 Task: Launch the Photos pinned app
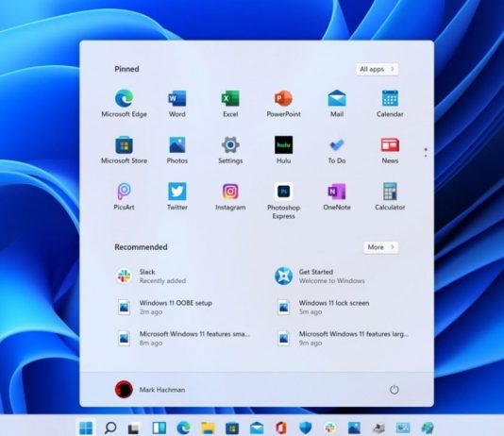[177, 150]
